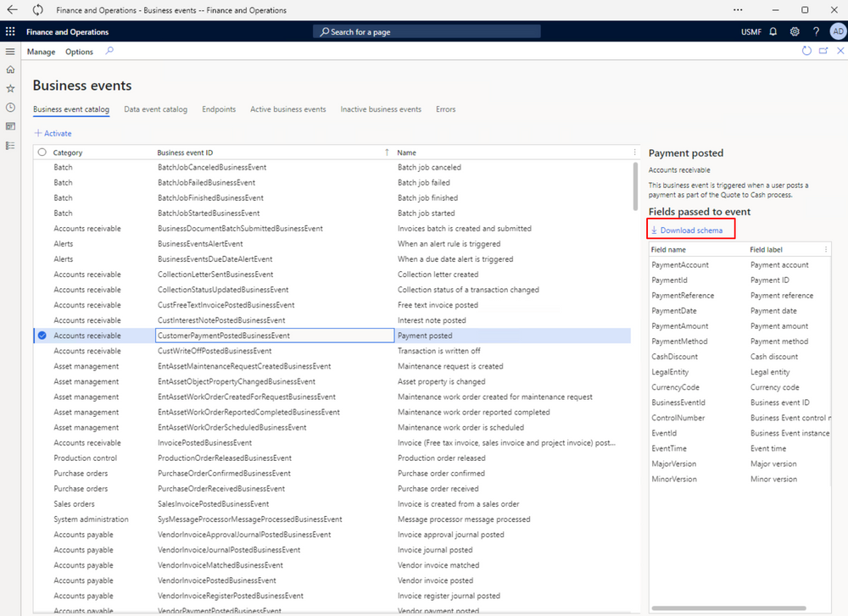Switch to Endpoints tab

point(219,109)
